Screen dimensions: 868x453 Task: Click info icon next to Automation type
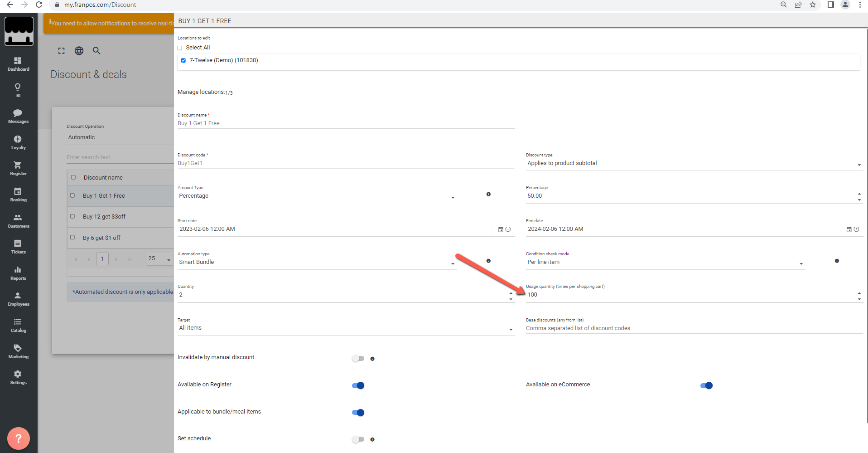488,261
